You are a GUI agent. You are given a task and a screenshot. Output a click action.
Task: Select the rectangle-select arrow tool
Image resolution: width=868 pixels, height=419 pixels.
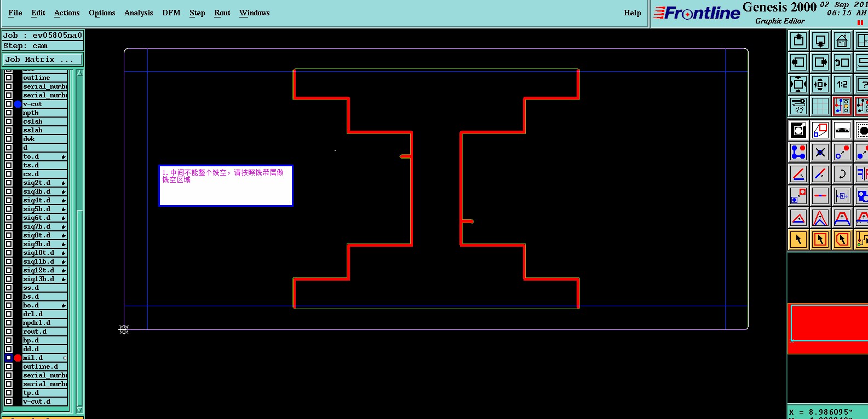click(820, 240)
